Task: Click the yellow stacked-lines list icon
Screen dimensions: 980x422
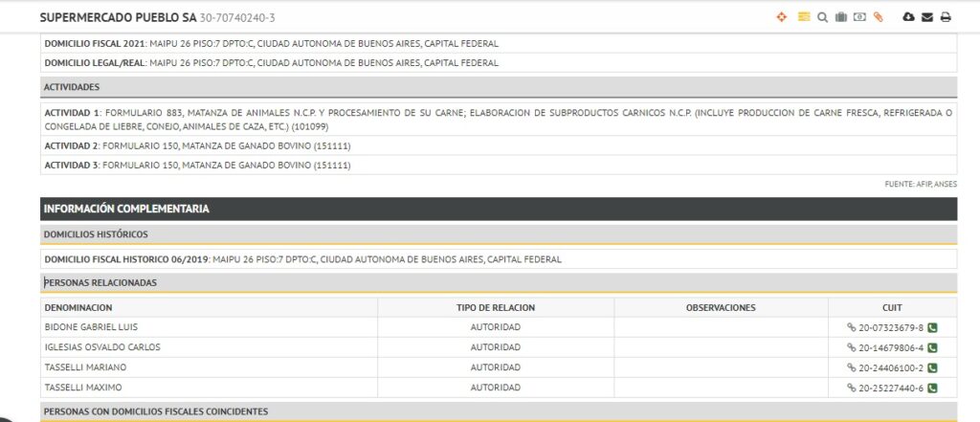Action: click(804, 17)
